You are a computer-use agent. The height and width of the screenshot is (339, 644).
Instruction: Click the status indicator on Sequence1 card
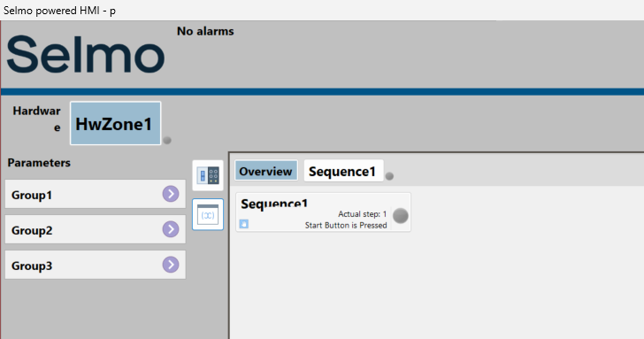[401, 216]
